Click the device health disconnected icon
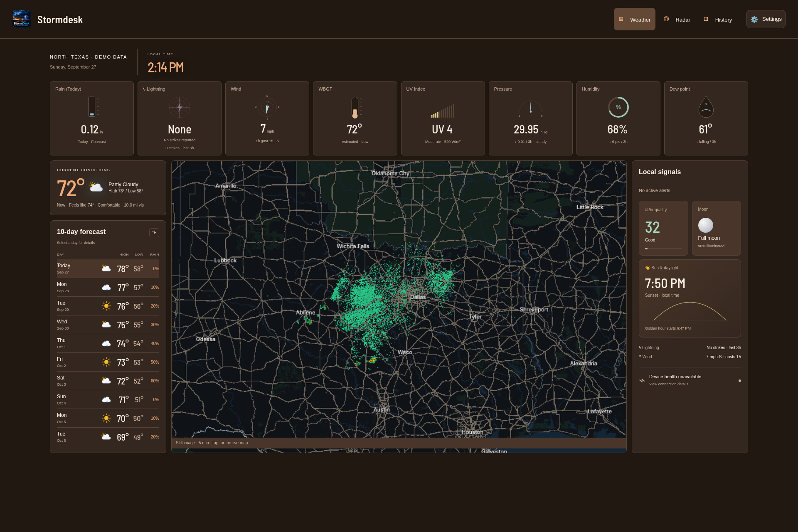This screenshot has width=798, height=532. coord(642,380)
